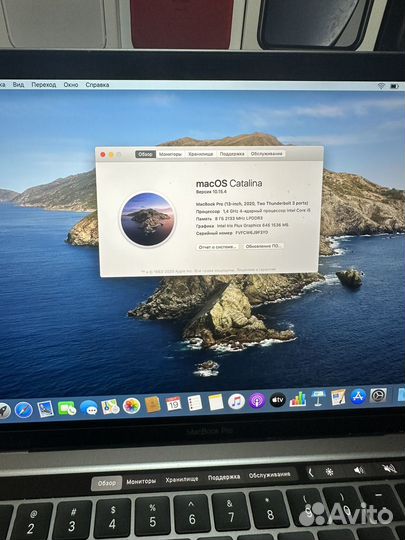Open the Окно menu

(x=71, y=85)
